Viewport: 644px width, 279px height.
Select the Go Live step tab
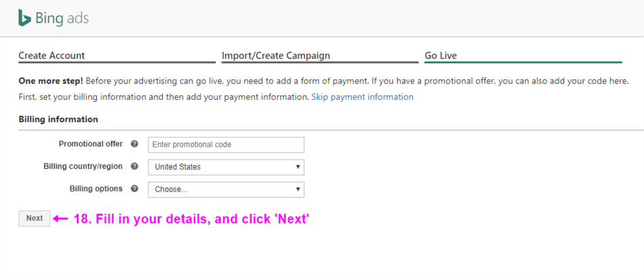441,56
